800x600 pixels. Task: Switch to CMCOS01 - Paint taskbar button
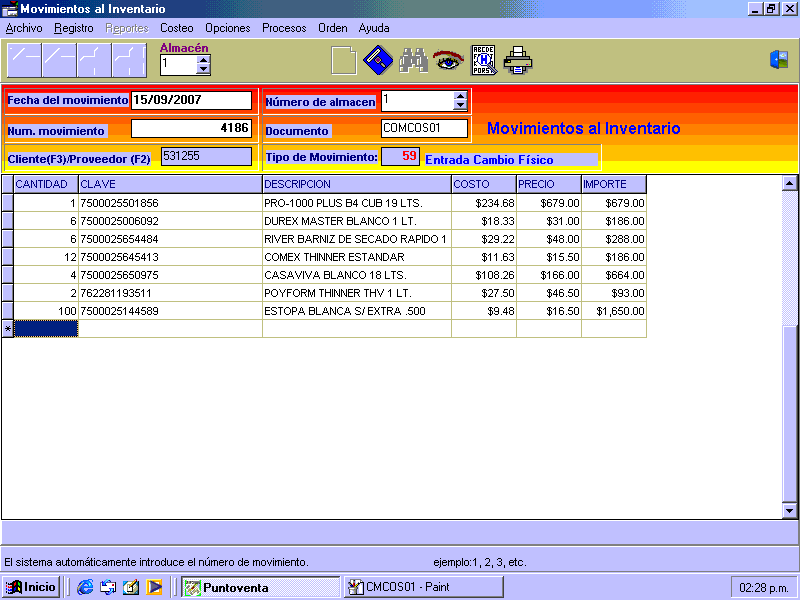422,587
